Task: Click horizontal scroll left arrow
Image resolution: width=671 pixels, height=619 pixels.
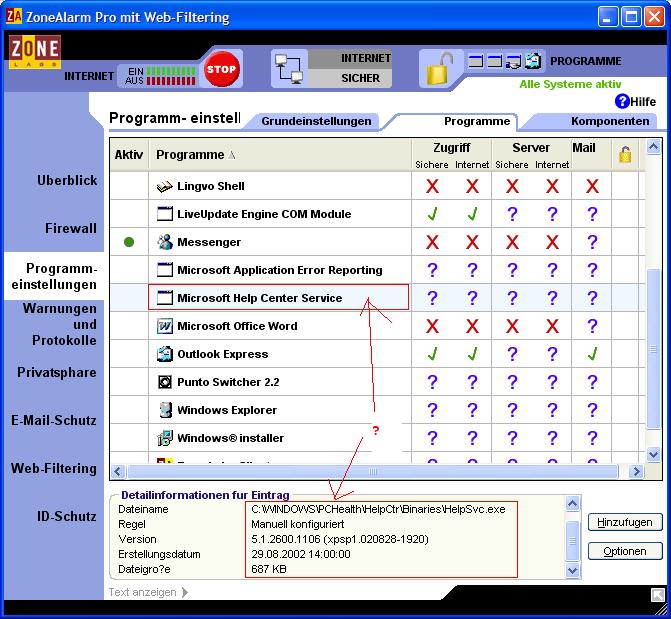Action: [118, 472]
